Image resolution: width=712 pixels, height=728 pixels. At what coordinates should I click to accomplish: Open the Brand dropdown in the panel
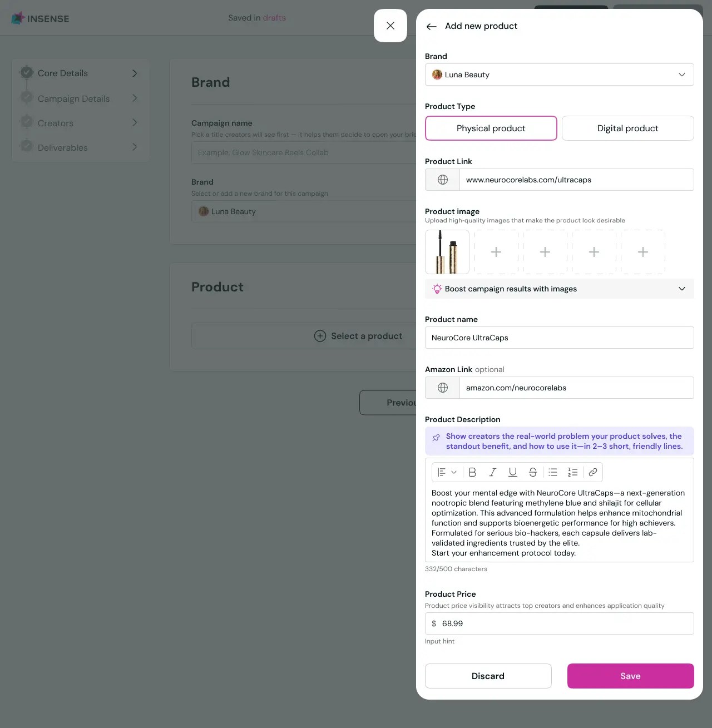click(559, 75)
